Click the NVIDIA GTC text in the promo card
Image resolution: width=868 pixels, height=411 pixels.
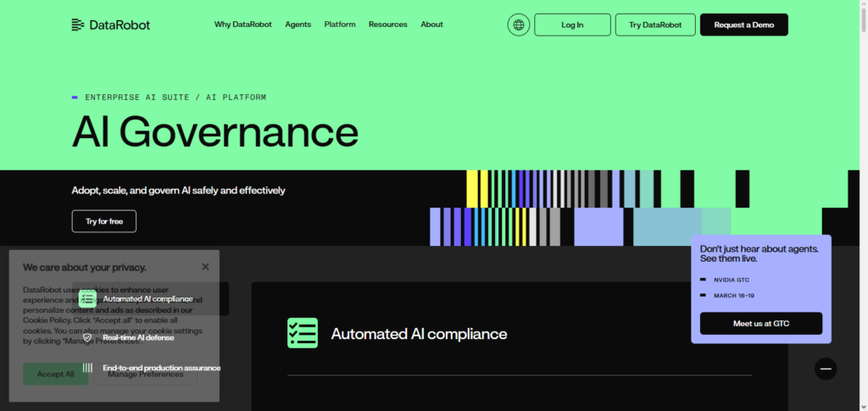pyautogui.click(x=732, y=280)
